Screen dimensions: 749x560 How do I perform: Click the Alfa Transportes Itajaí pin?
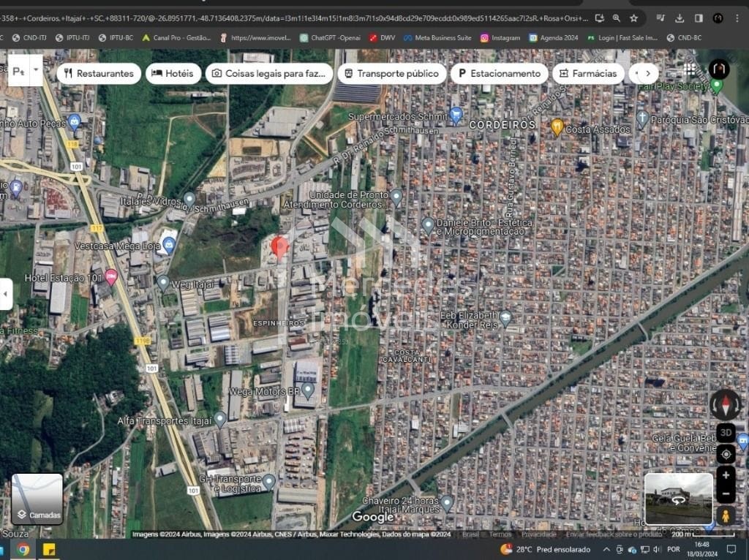[x=219, y=420]
